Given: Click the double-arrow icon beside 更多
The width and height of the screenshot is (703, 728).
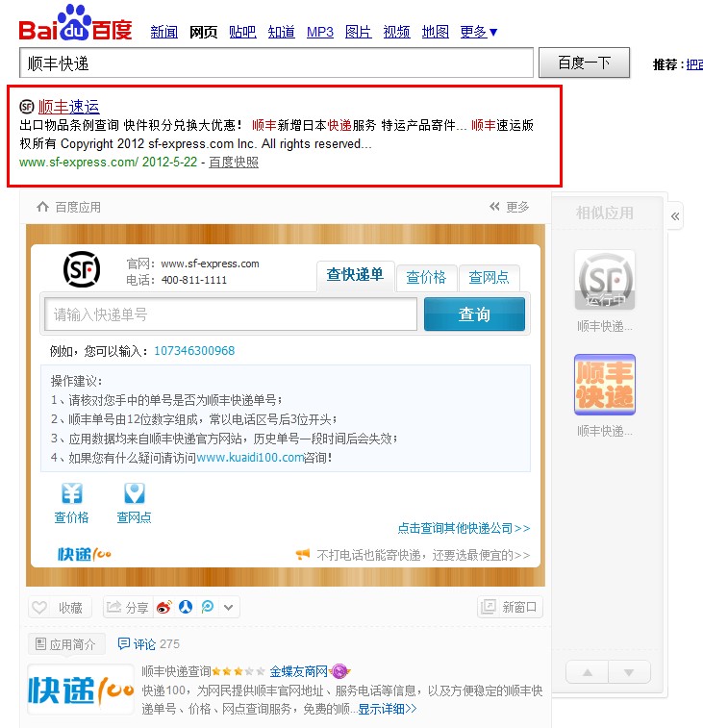Looking at the screenshot, I should coord(494,207).
